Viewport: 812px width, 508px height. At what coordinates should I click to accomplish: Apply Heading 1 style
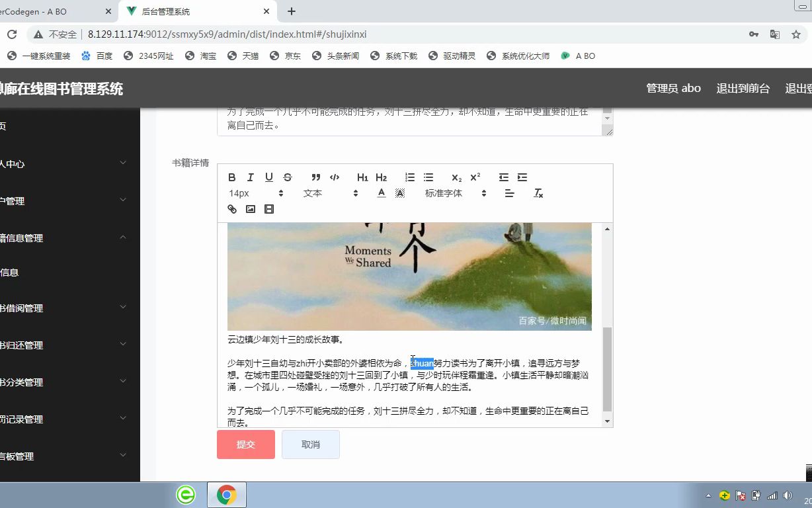(362, 177)
